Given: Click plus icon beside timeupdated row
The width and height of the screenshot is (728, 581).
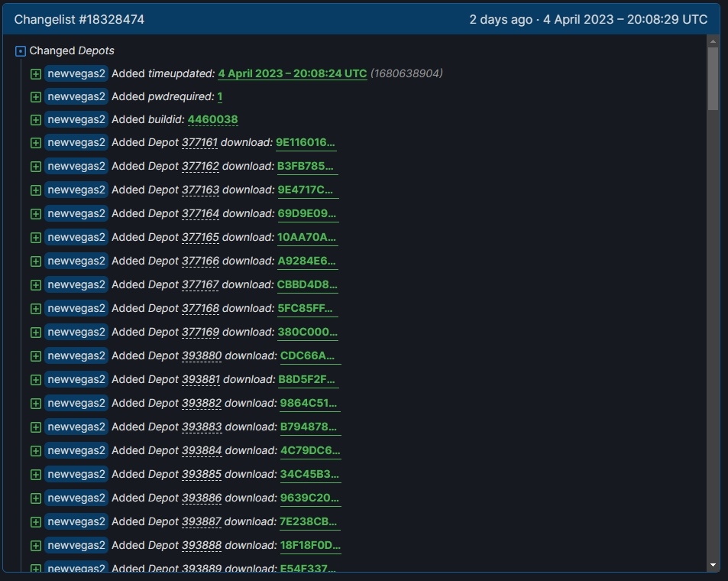Looking at the screenshot, I should [35, 74].
